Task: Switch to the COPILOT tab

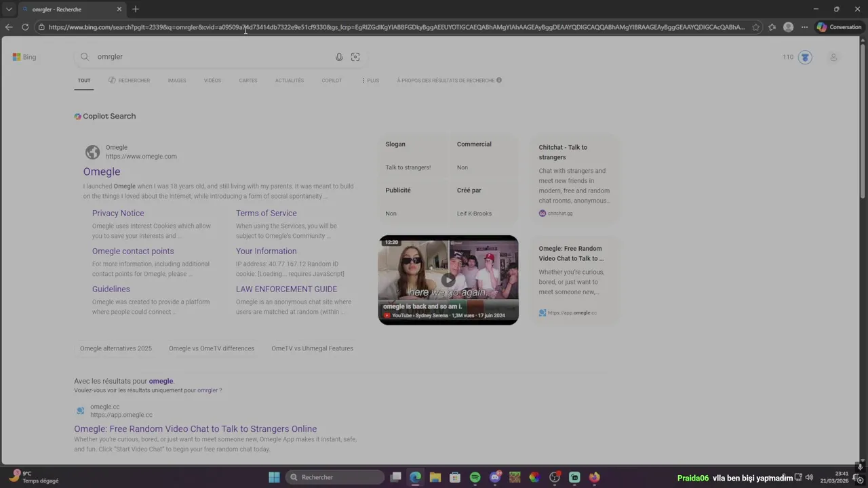Action: point(332,80)
